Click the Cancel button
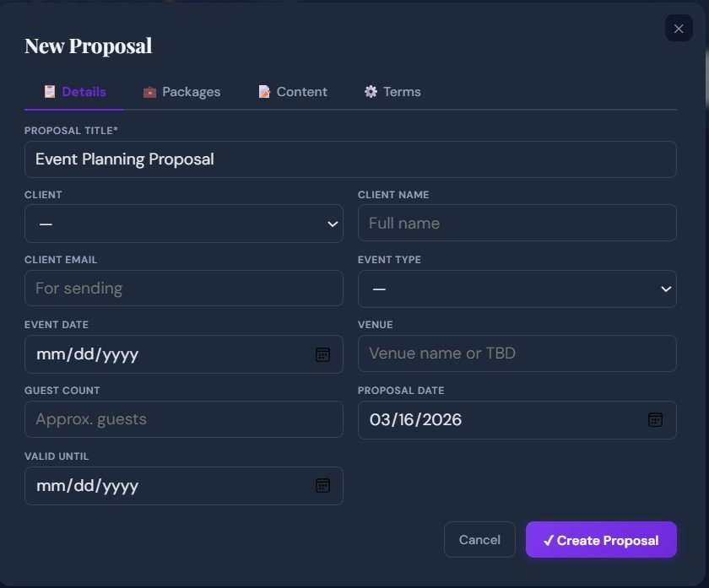Viewport: 709px width, 588px height. 479,539
